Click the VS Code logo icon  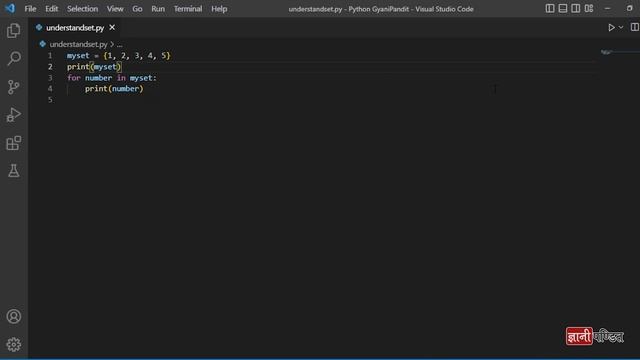pyautogui.click(x=10, y=8)
